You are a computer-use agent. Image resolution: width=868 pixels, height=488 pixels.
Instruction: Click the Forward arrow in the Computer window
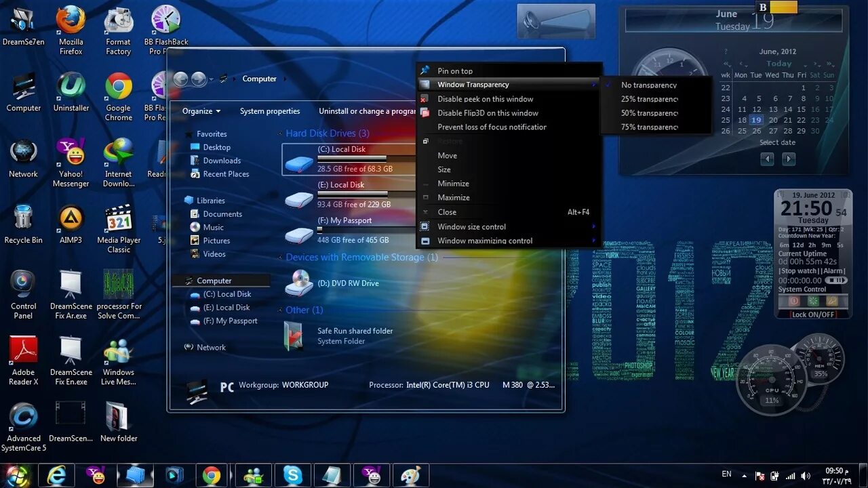pos(199,79)
